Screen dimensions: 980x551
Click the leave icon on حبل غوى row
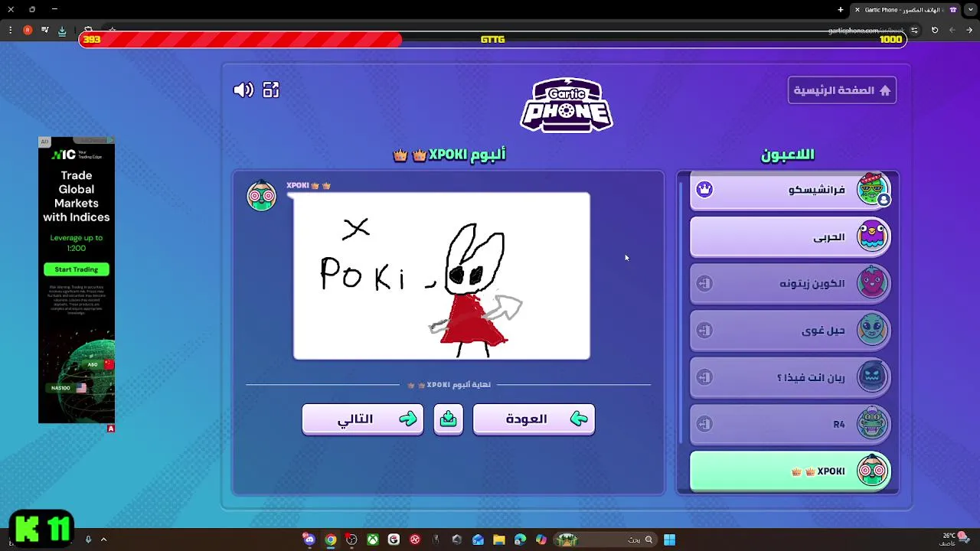click(x=704, y=330)
